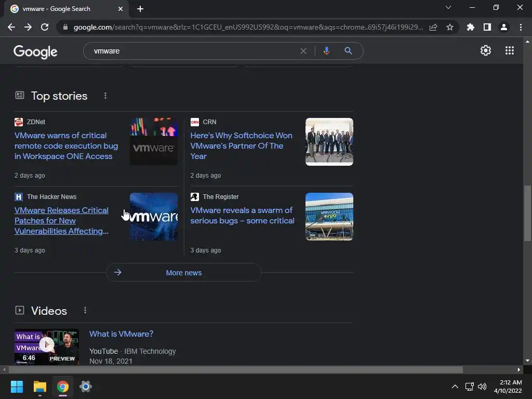Open network status tray icon
Viewport: 532px width, 399px height.
pos(470,387)
